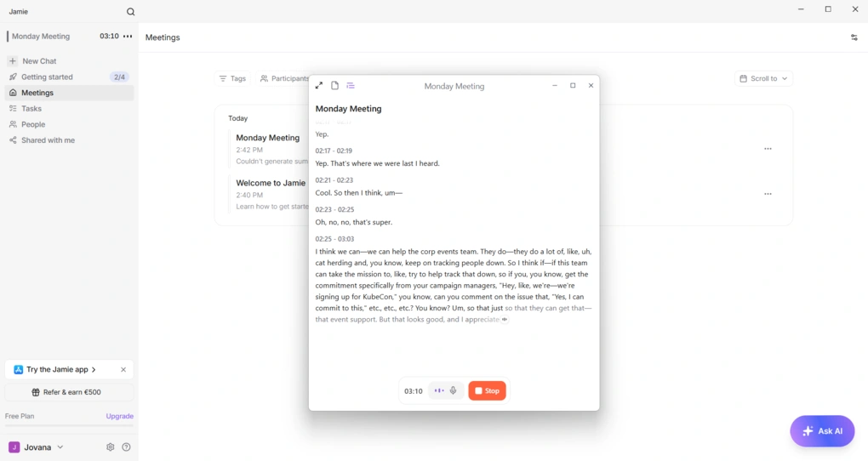The width and height of the screenshot is (868, 461).
Task: Select the transcript list view icon
Action: tap(351, 86)
